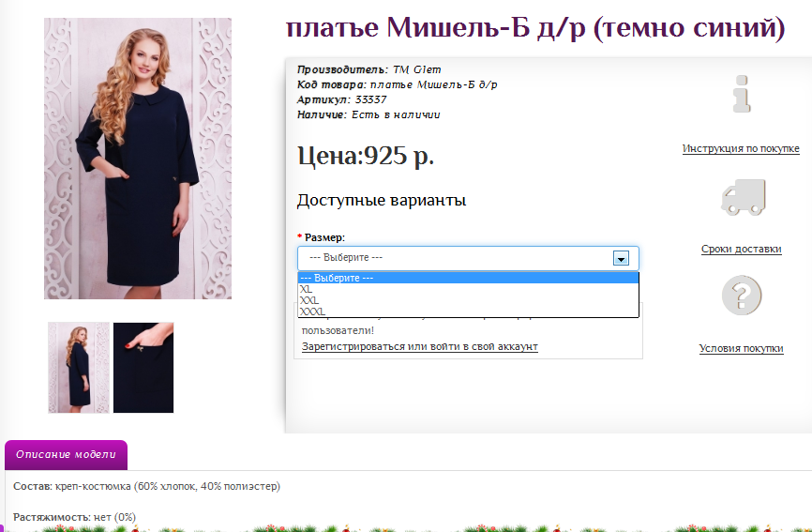Click the Состав: креп-костюмка description line

point(146,486)
